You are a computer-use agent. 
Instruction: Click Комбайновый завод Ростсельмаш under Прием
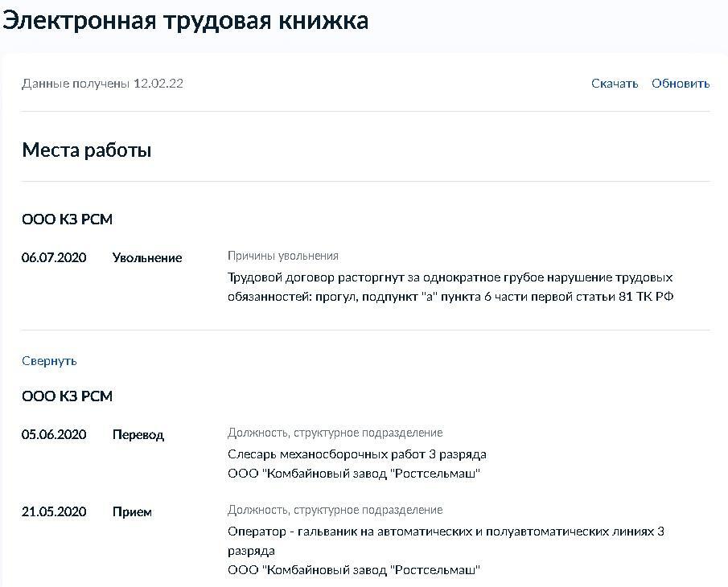click(354, 570)
